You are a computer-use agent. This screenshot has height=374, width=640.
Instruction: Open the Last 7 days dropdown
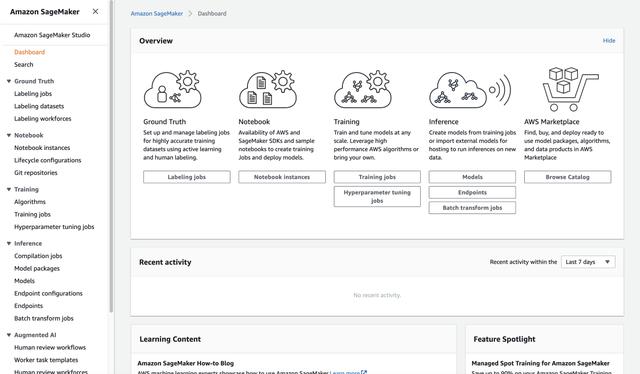click(x=588, y=262)
